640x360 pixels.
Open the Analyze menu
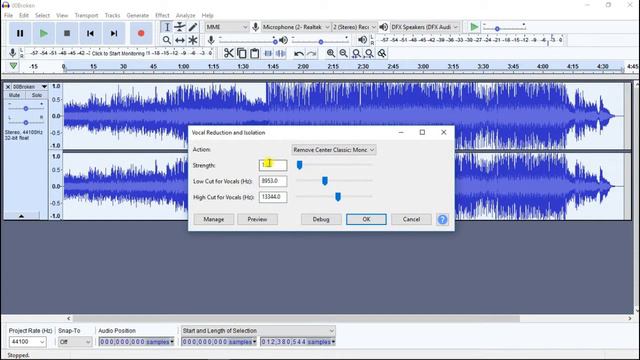pyautogui.click(x=185, y=15)
